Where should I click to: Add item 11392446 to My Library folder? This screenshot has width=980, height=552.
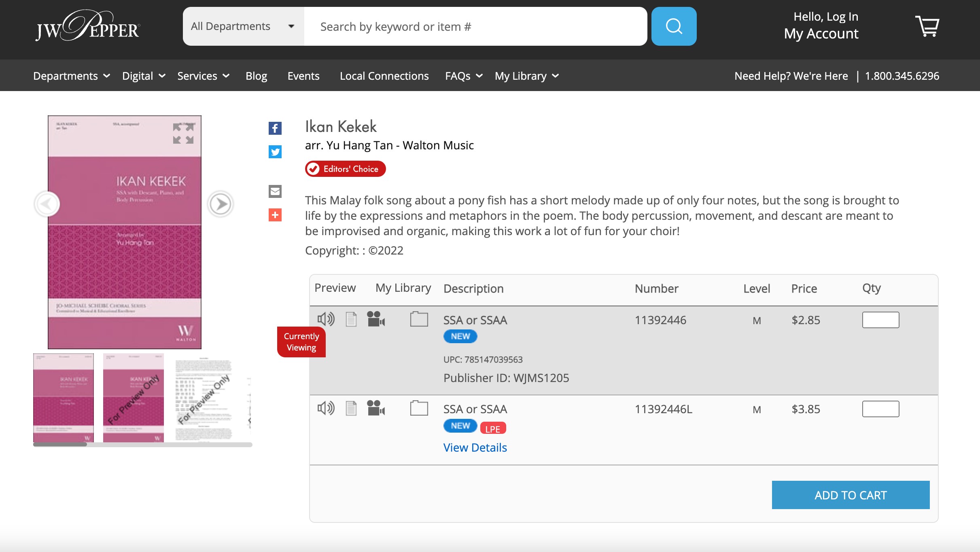pos(419,319)
